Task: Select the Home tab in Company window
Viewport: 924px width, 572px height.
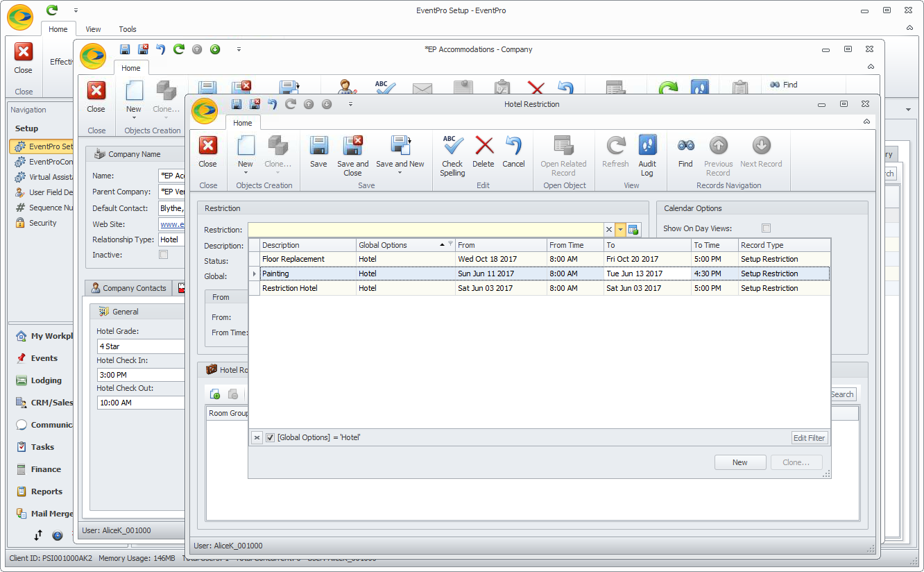Action: click(131, 68)
